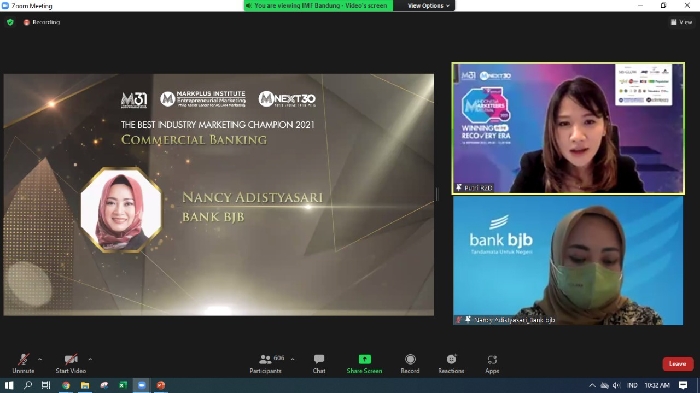Open the Zoom Apps panel
700x393 pixels.
pyautogui.click(x=492, y=364)
